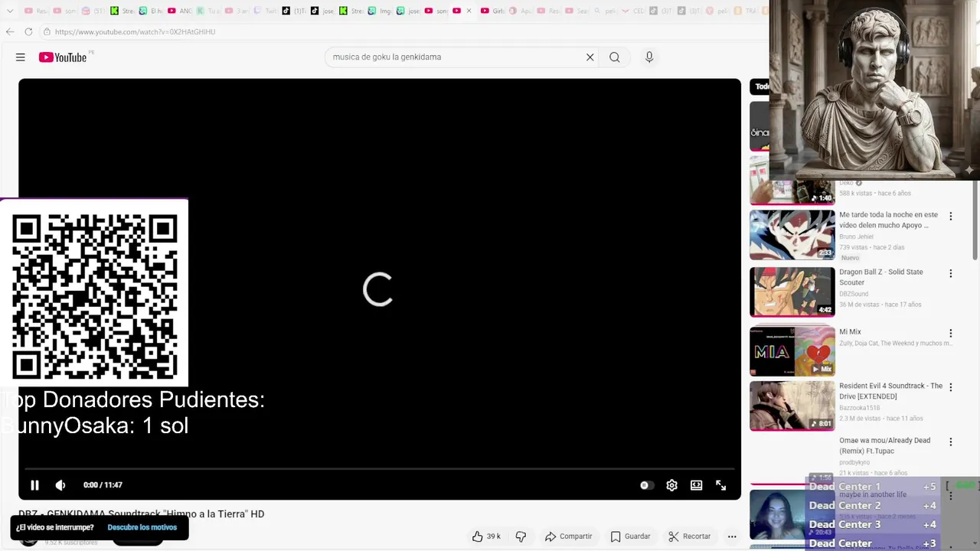Click the Bruno Jehiel channel name
Screen dimensions: 980x551
pyautogui.click(x=856, y=236)
